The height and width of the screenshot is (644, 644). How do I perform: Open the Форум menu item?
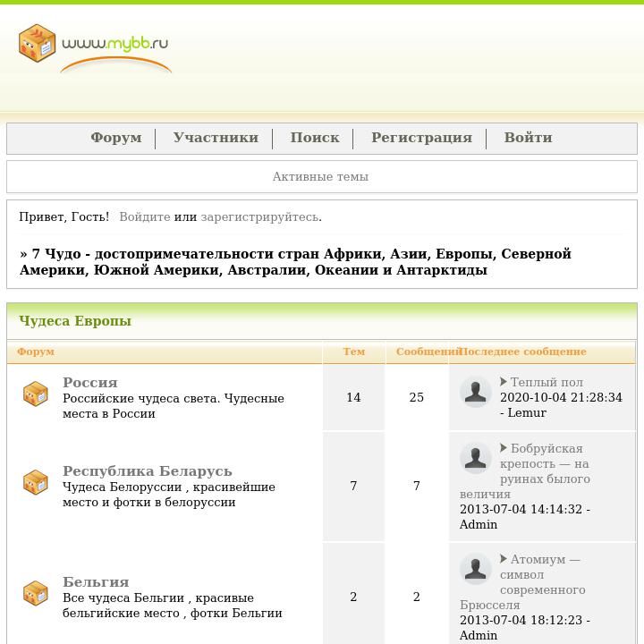(116, 137)
